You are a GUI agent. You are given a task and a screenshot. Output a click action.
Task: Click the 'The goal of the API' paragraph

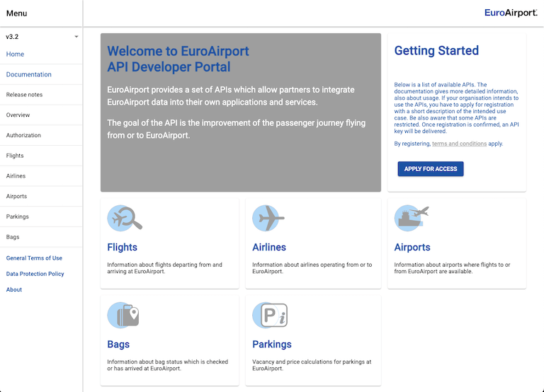pyautogui.click(x=237, y=129)
